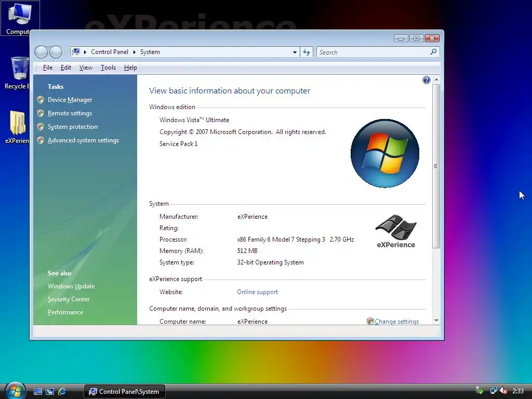
Task: Click the search magnifier icon
Action: [433, 52]
